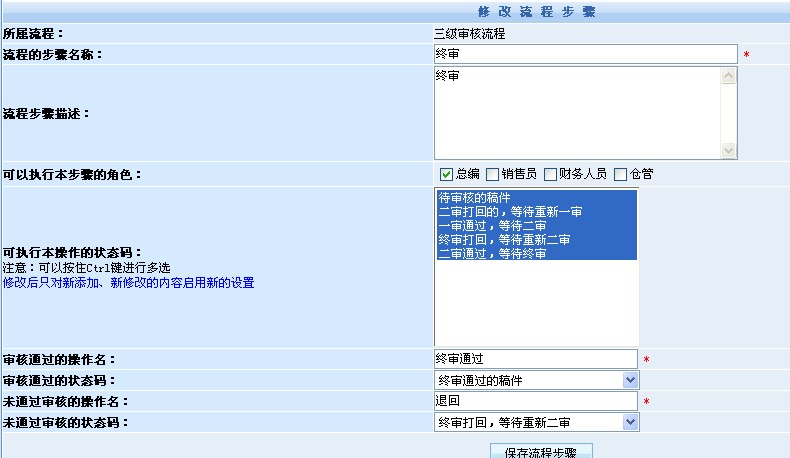Uncheck the 总编 role checkbox

tap(446, 174)
